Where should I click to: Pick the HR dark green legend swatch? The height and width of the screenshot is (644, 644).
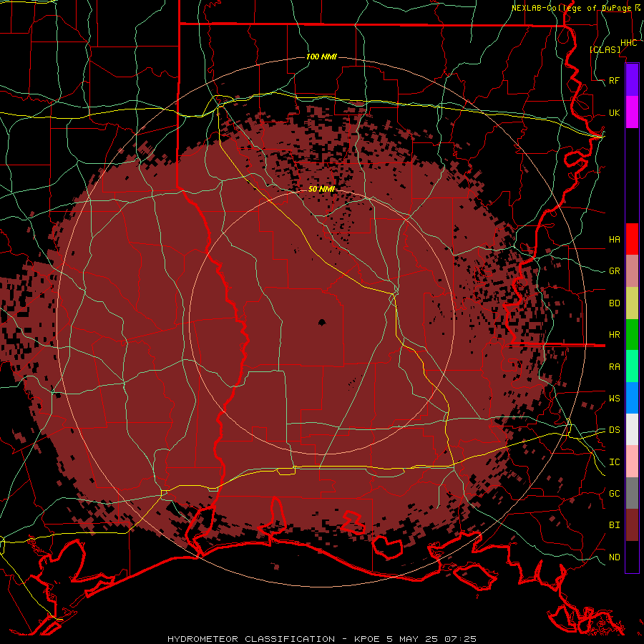tap(632, 335)
